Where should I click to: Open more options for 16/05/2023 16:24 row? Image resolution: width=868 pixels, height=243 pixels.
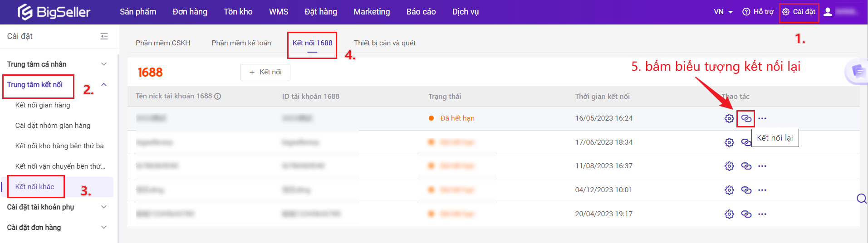click(x=762, y=119)
